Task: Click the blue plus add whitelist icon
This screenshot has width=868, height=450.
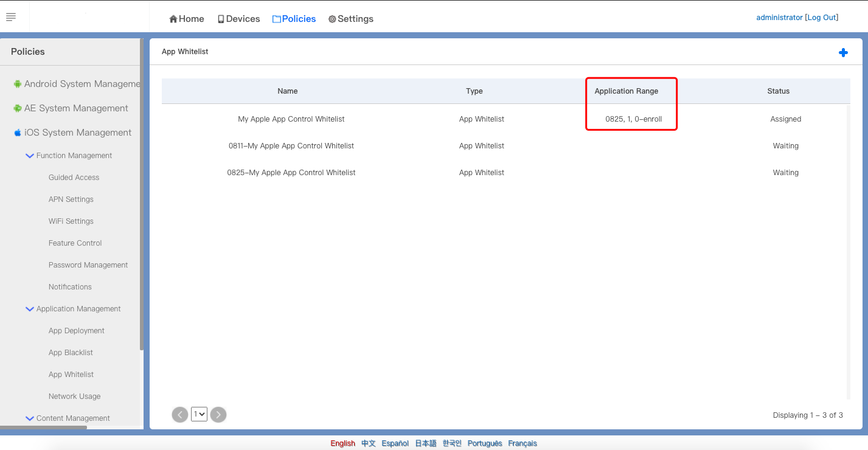Action: coord(843,53)
